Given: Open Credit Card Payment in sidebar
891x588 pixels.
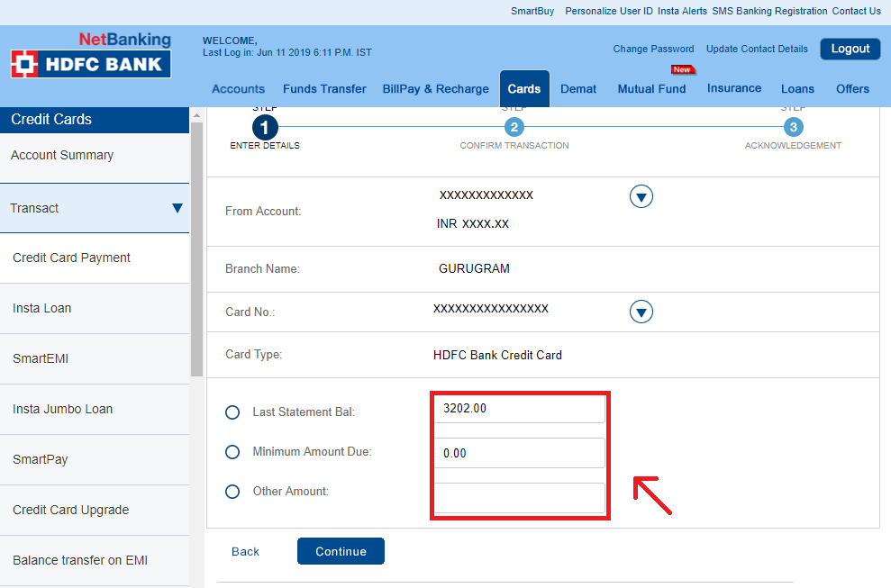Looking at the screenshot, I should pos(95,258).
